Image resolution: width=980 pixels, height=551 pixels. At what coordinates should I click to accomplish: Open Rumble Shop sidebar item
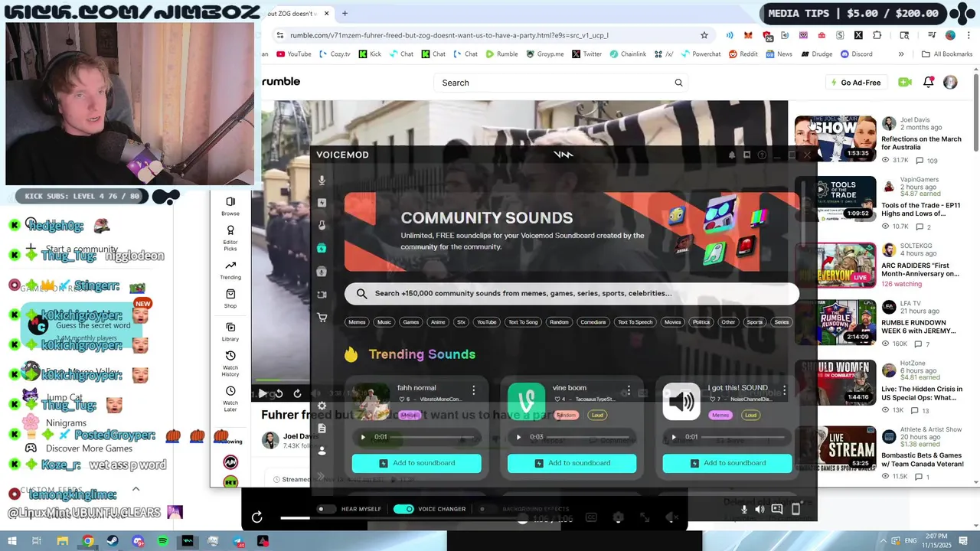pyautogui.click(x=230, y=298)
